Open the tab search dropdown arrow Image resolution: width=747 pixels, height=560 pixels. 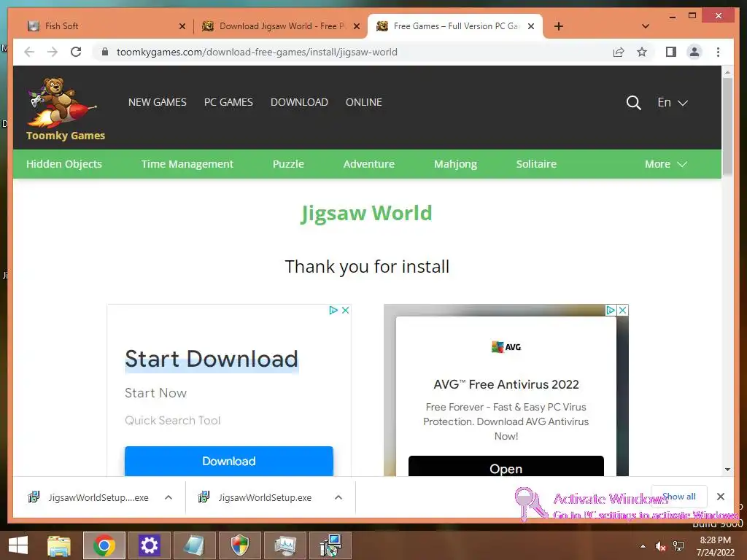(646, 26)
